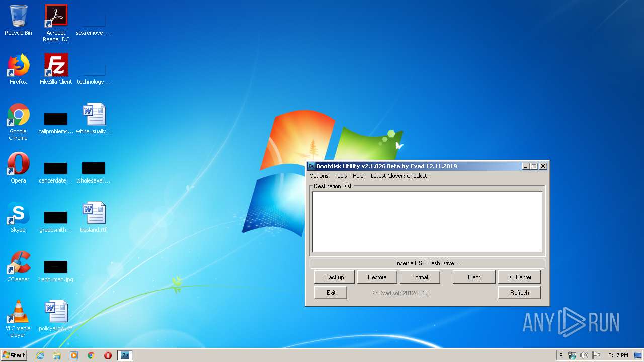
Task: Click the Destination Disk list area
Action: pos(428,222)
